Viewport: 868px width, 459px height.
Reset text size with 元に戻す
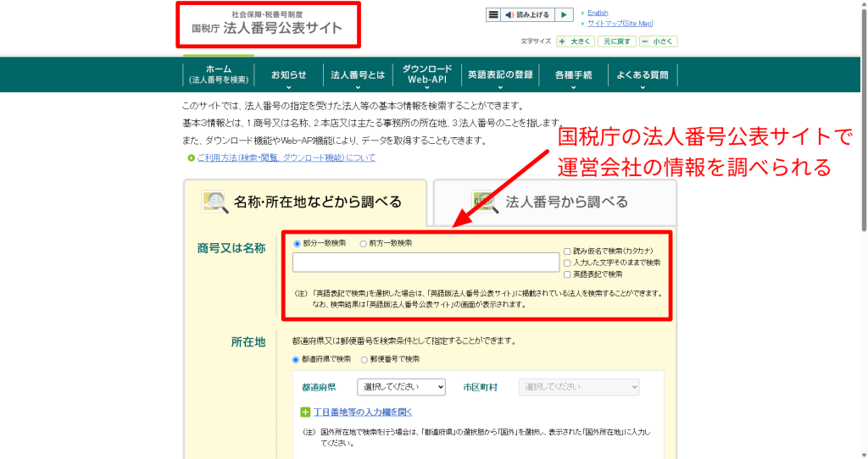[617, 41]
